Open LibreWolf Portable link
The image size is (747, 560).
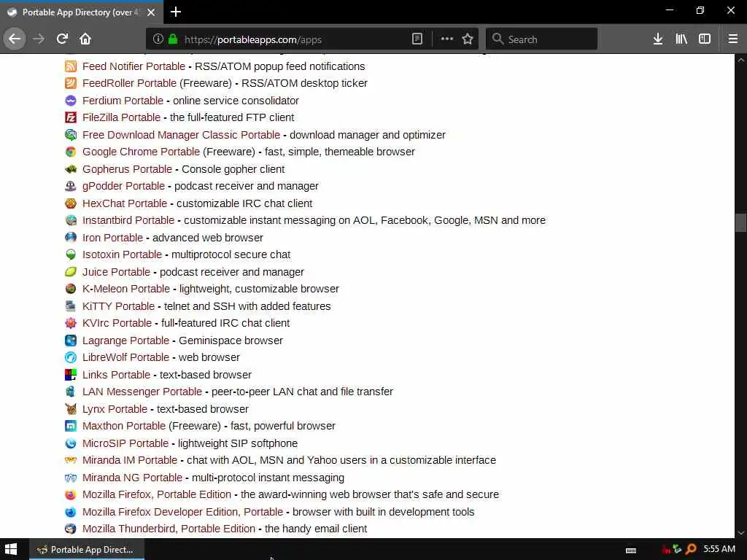[125, 357]
